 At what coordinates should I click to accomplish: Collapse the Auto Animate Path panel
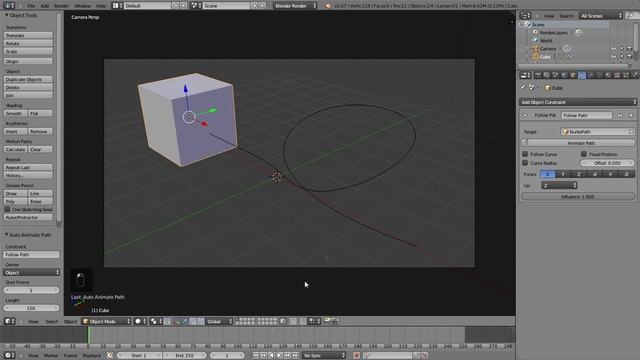click(7, 235)
